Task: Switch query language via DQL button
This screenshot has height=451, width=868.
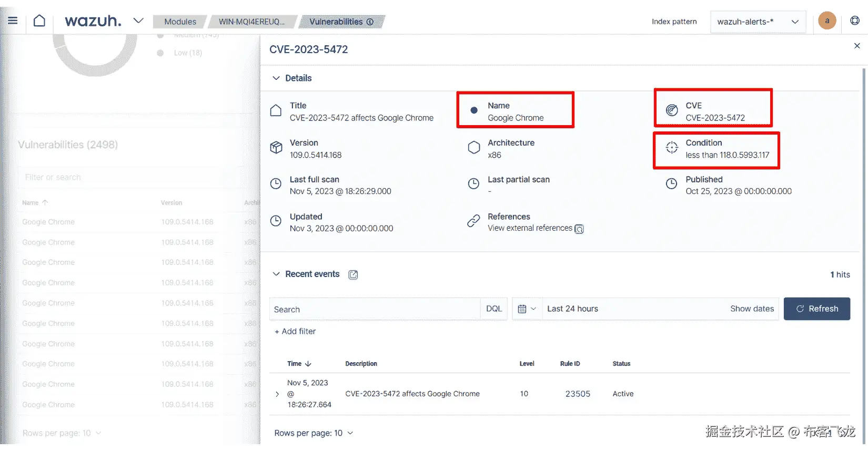Action: coord(493,309)
